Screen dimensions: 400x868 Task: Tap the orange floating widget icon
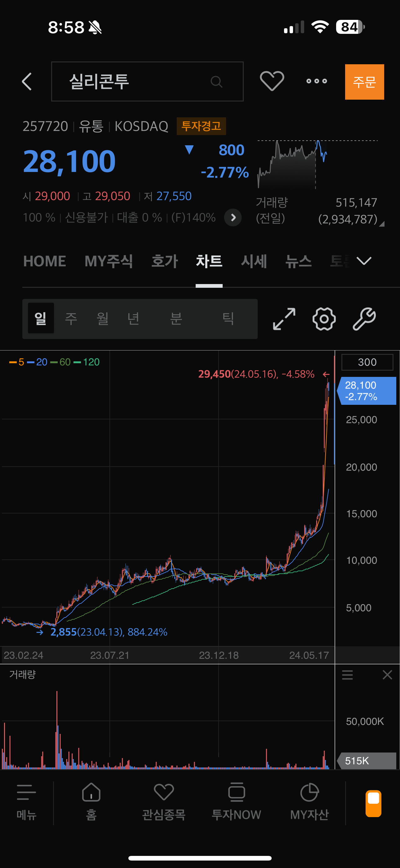(x=373, y=803)
